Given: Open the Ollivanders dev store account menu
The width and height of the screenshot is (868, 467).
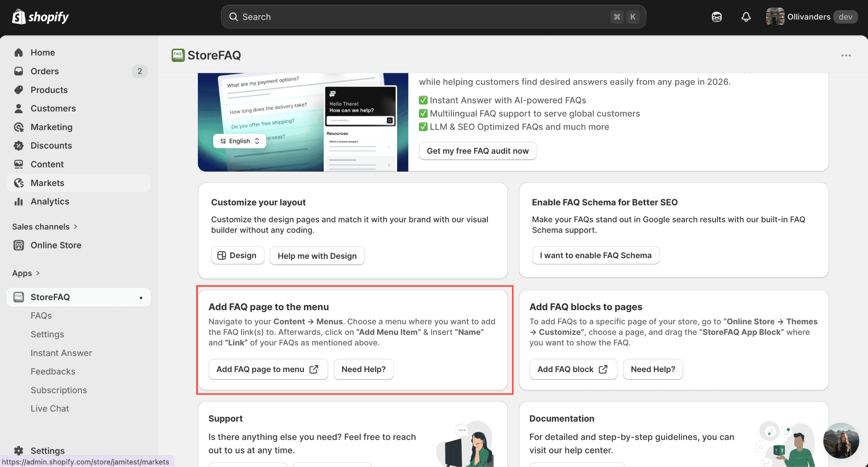Looking at the screenshot, I should click(812, 17).
